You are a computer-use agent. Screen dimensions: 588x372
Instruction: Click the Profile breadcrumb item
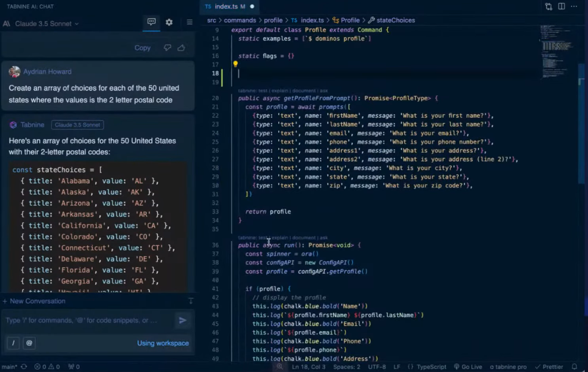350,20
